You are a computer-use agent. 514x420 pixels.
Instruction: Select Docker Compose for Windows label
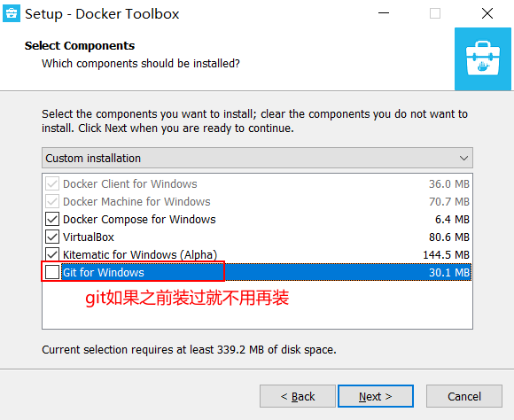pyautogui.click(x=139, y=220)
